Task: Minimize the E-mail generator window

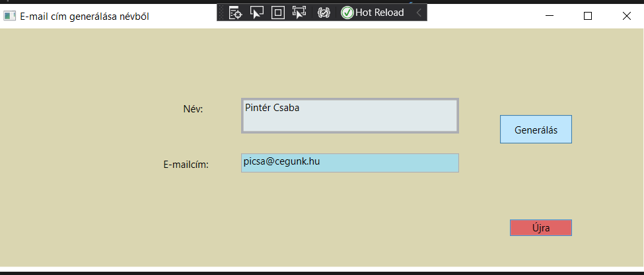Action: click(549, 16)
